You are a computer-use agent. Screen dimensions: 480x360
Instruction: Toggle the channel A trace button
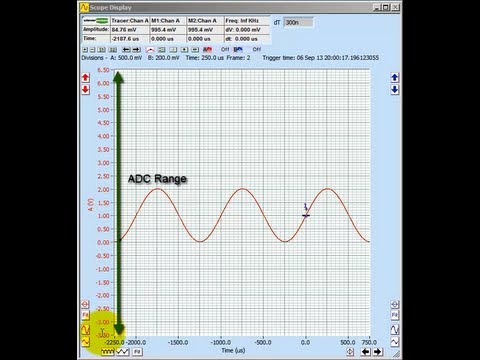pyautogui.click(x=207, y=49)
